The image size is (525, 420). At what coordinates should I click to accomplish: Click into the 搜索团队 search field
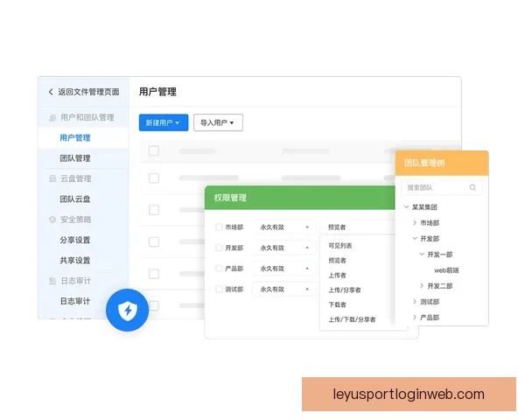(x=442, y=187)
